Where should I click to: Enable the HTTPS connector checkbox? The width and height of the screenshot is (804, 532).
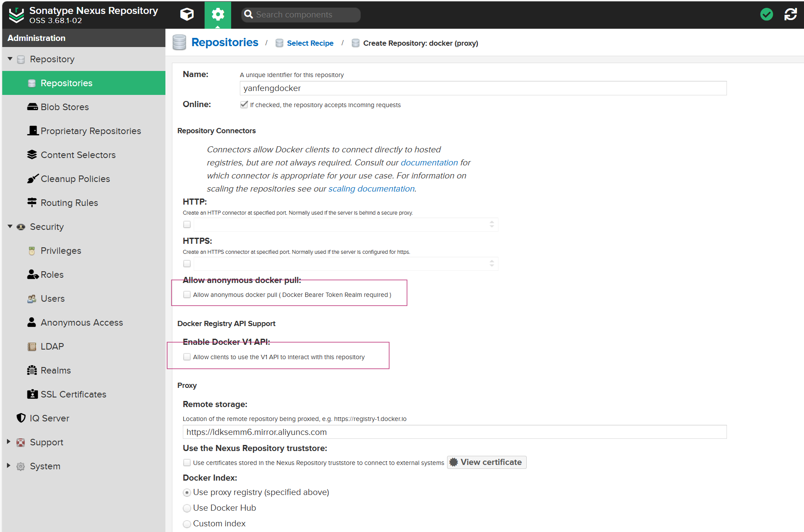187,264
